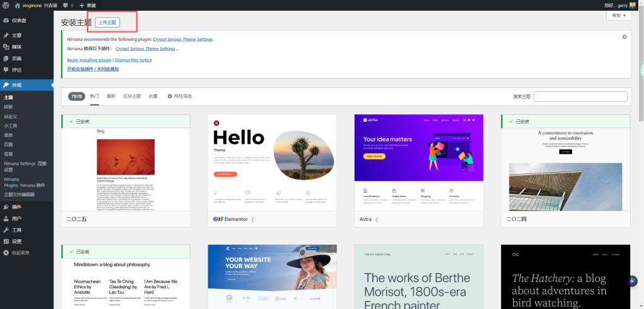Open the comments bubble in the admin bar
Image resolution: width=644 pixels, height=309 pixels.
point(68,5)
